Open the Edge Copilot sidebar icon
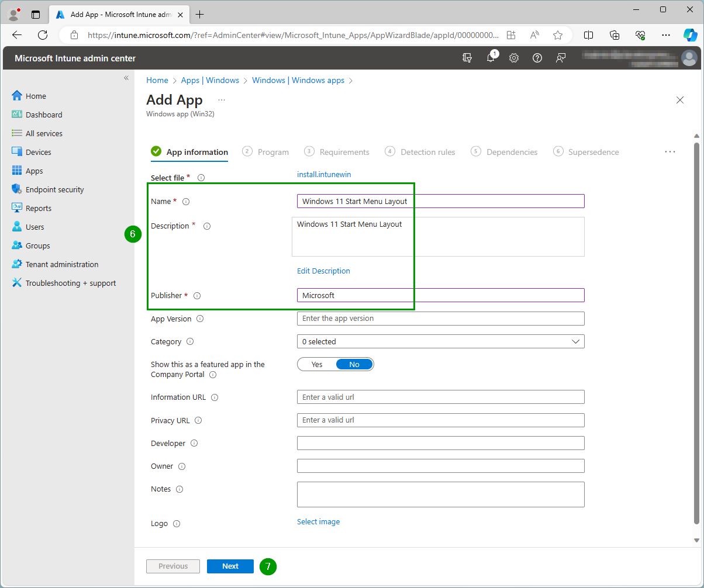The image size is (704, 588). point(691,35)
